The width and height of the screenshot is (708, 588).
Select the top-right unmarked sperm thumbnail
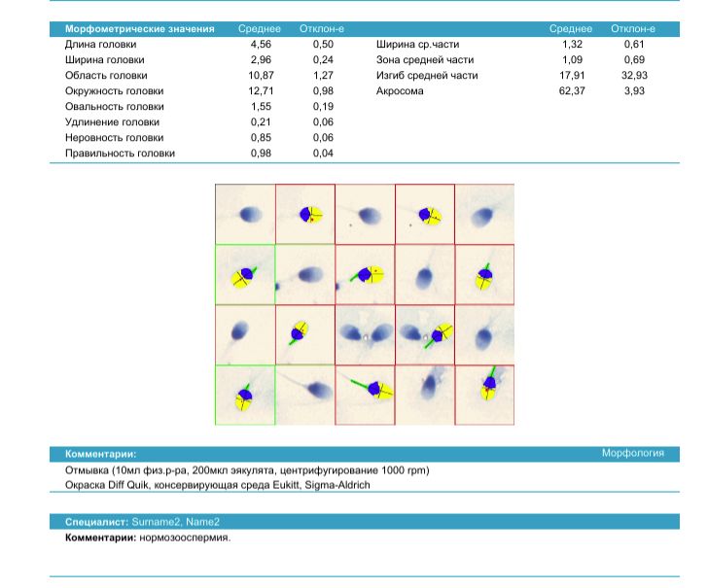484,214
